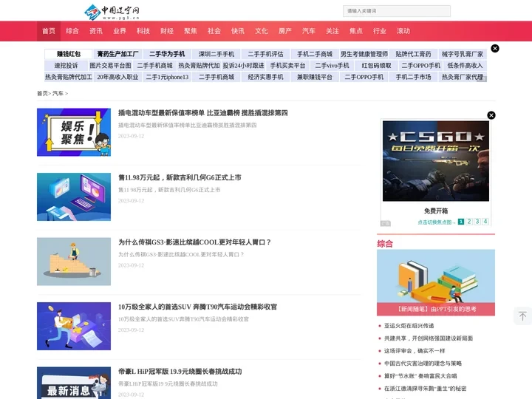Open the 行业 navigation section

(x=380, y=31)
